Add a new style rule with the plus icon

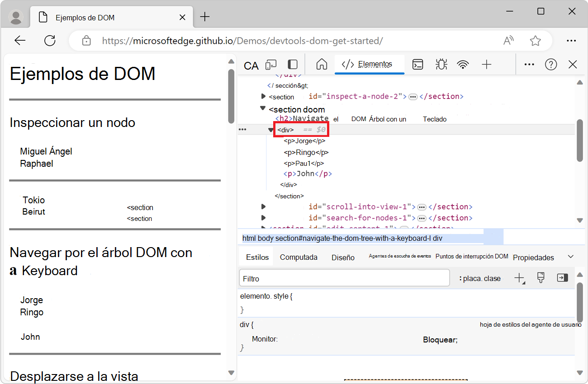(x=519, y=278)
